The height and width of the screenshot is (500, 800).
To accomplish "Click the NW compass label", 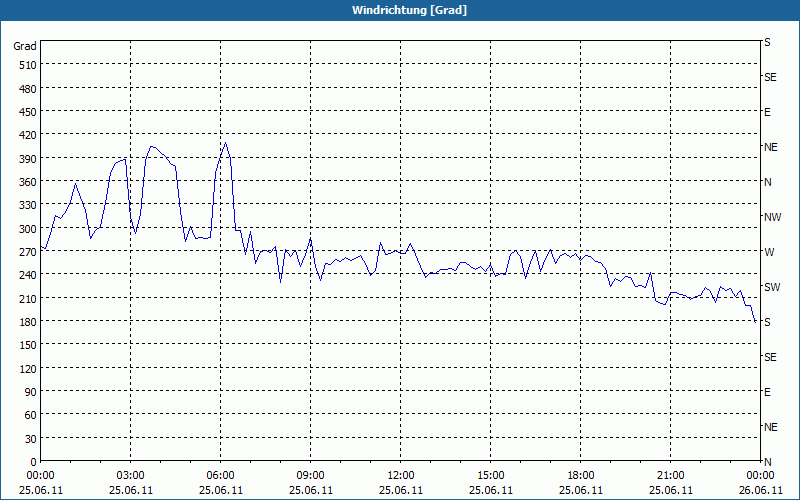I will 772,217.
